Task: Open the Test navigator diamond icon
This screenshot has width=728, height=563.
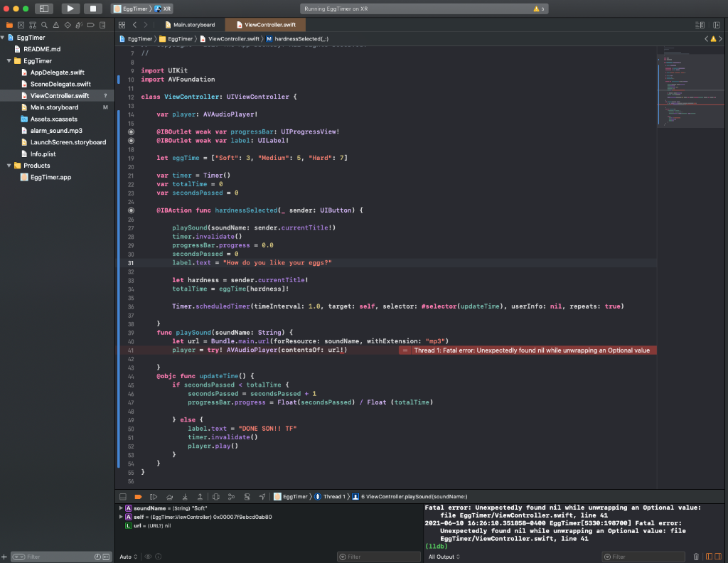Action: pyautogui.click(x=68, y=25)
